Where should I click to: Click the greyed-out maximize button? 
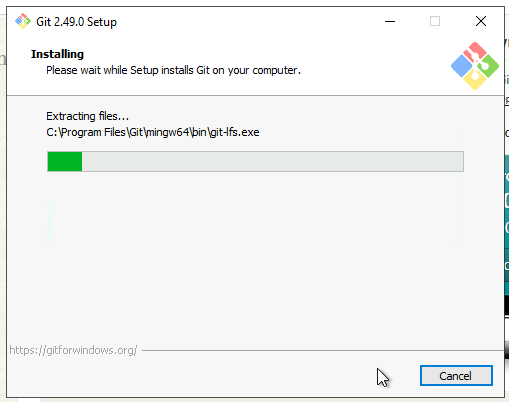[435, 21]
